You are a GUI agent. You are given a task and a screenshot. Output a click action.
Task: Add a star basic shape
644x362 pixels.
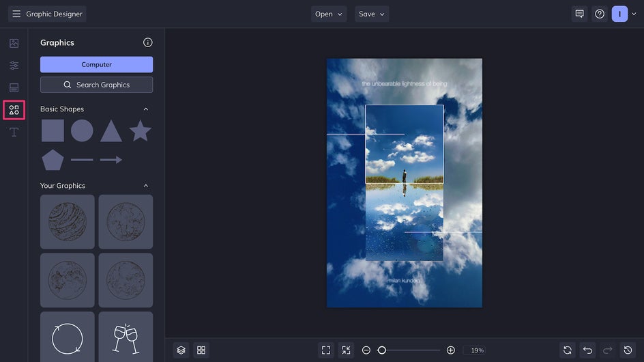(141, 131)
